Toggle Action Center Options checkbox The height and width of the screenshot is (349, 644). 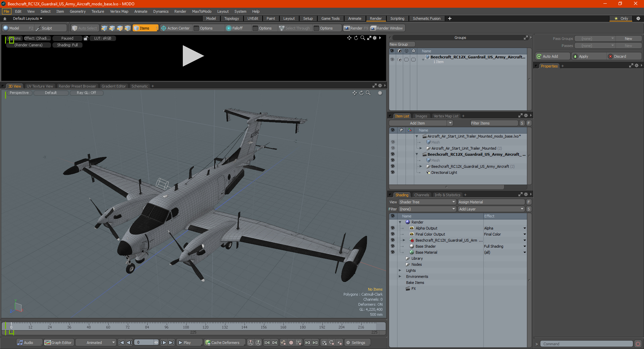[x=197, y=28]
